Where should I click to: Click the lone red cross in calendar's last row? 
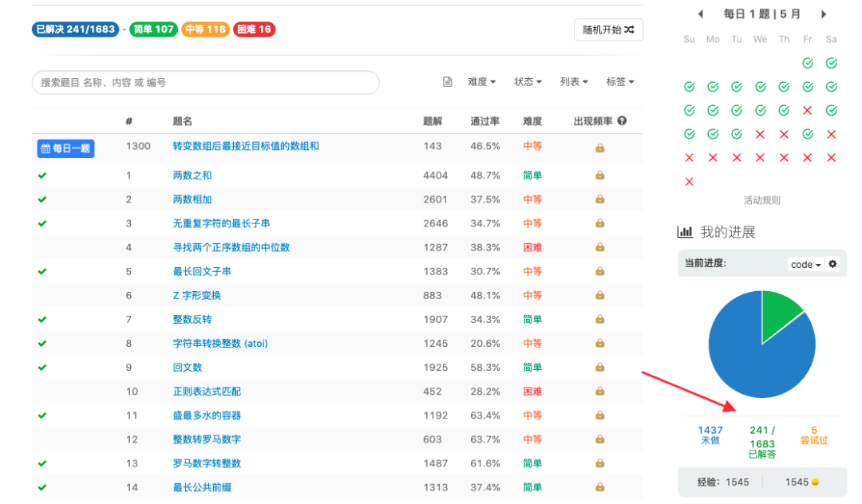point(689,182)
